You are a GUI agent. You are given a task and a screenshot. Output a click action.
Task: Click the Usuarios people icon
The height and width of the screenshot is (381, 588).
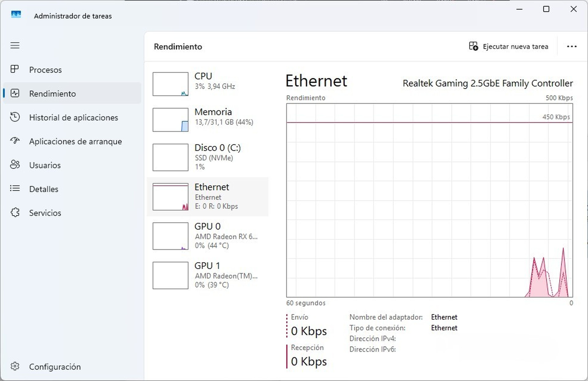[15, 164]
